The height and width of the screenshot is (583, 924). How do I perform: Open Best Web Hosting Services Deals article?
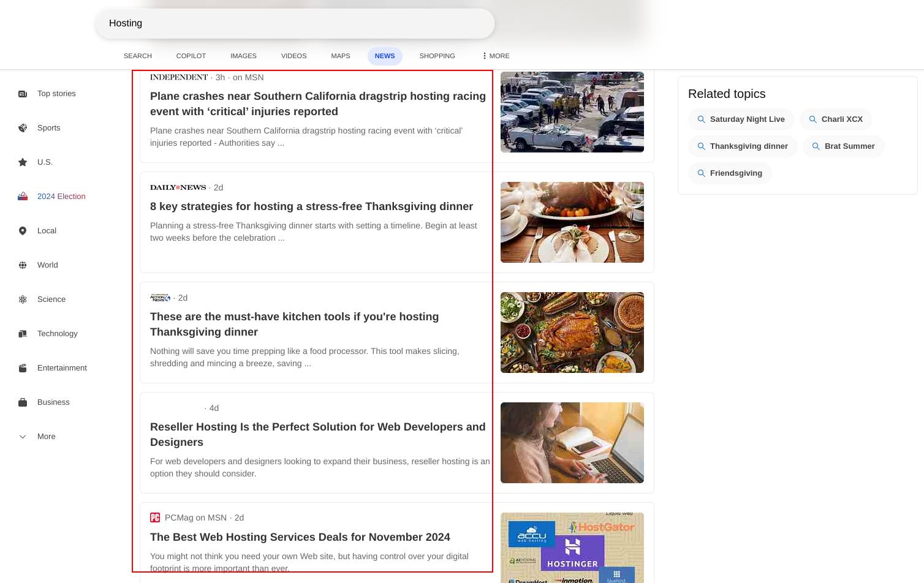pos(300,537)
